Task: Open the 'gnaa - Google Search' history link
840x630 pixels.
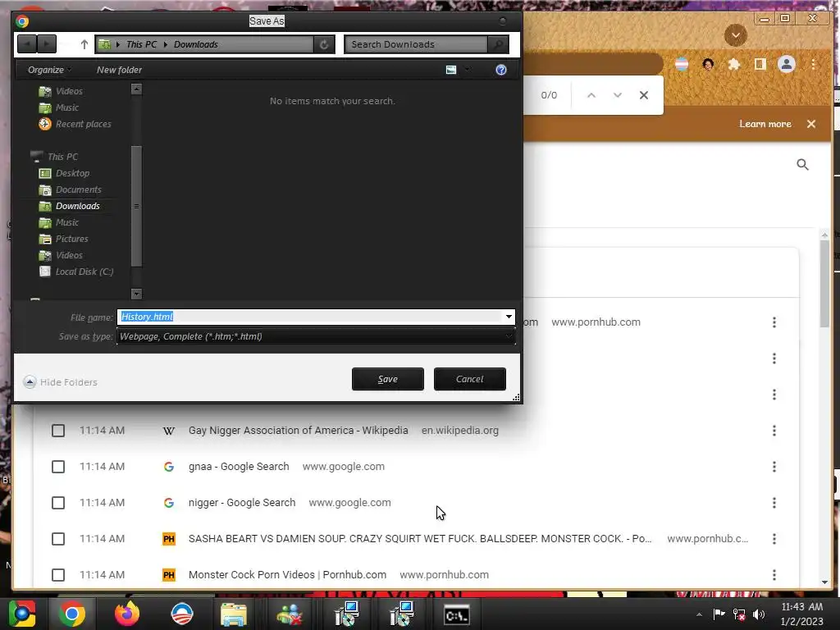Action: point(239,467)
